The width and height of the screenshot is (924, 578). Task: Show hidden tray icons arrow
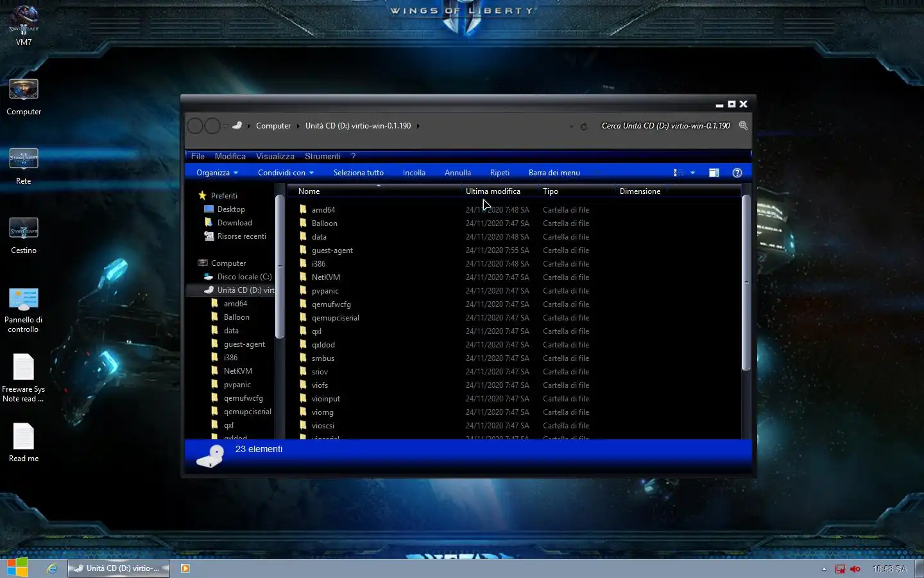click(x=824, y=569)
